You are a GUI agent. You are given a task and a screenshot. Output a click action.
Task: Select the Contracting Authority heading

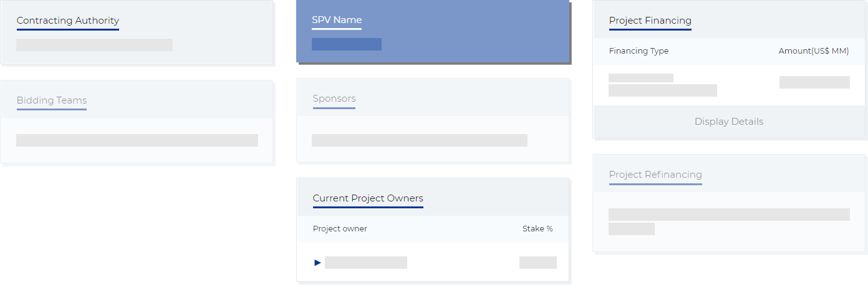point(67,21)
